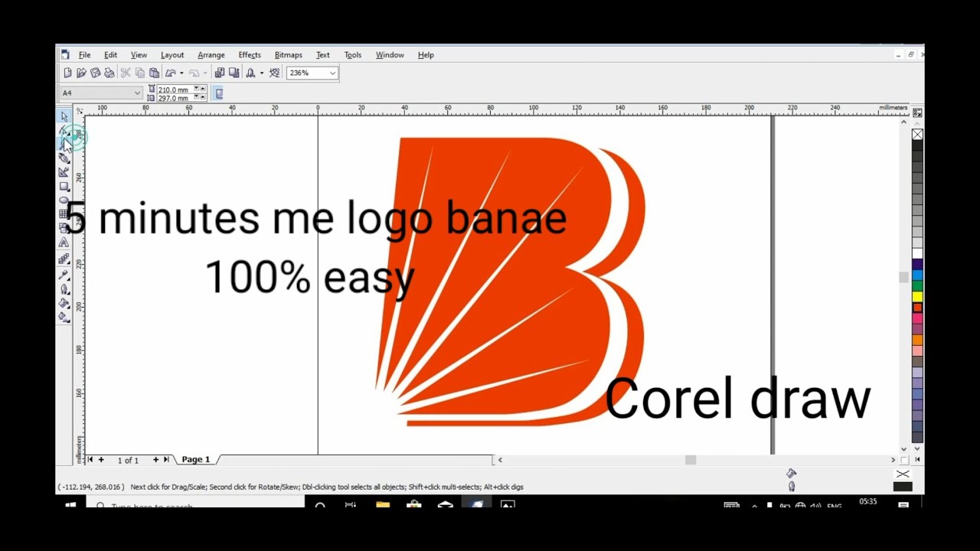The image size is (980, 551).
Task: Select the Freehand tool in toolbox
Action: 64,158
